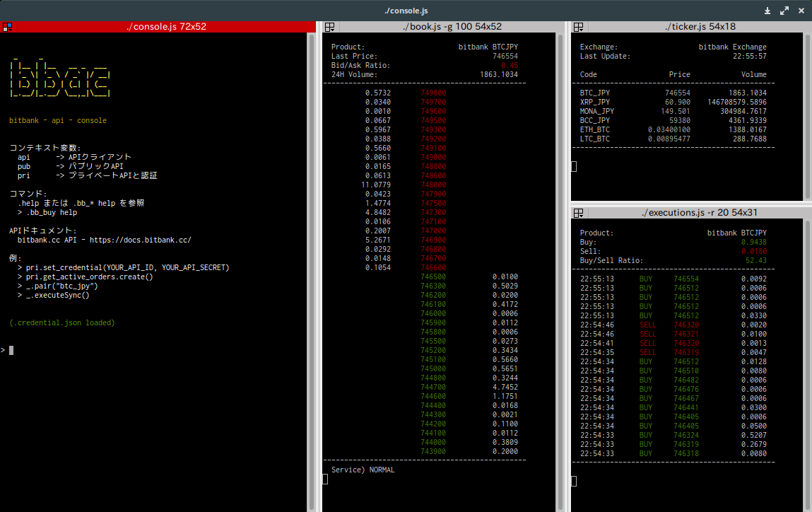Focus the './console.js 72x52' pane title bar
This screenshot has width=812, height=512.
click(x=158, y=27)
